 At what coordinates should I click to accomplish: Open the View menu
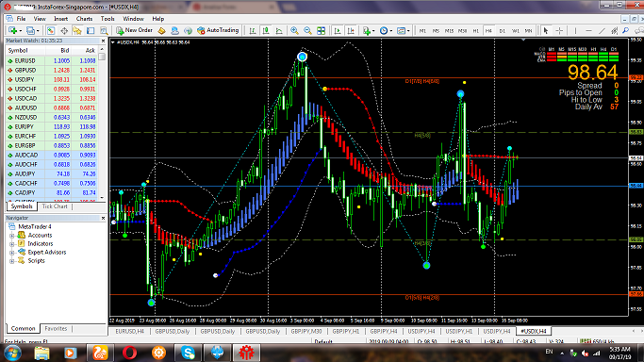tap(40, 19)
